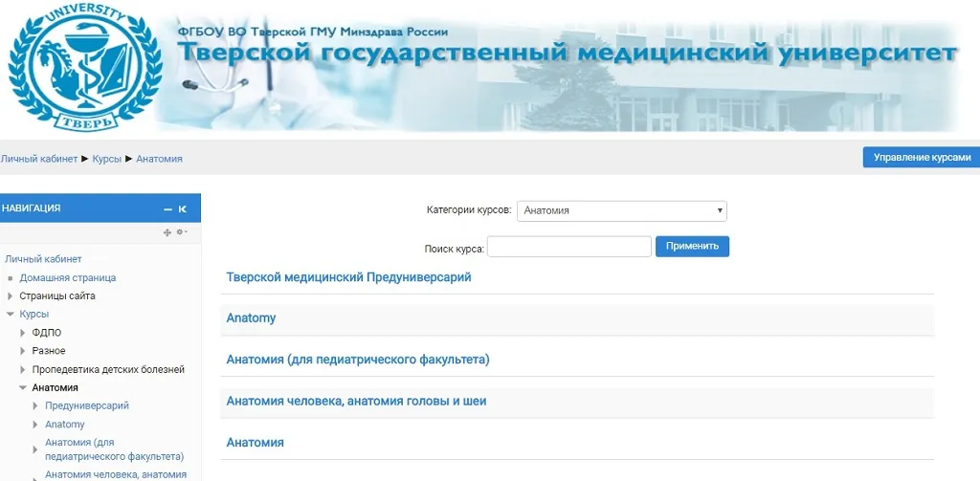980x481 pixels.
Task: Select Курсы in the navigation tree
Action: point(34,315)
